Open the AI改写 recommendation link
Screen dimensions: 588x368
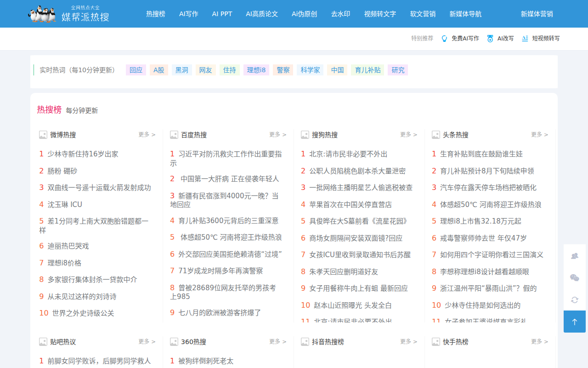[506, 39]
